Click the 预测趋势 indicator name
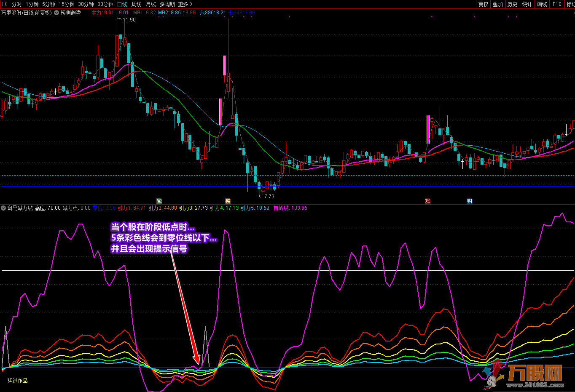575x392 pixels. [x=71, y=13]
